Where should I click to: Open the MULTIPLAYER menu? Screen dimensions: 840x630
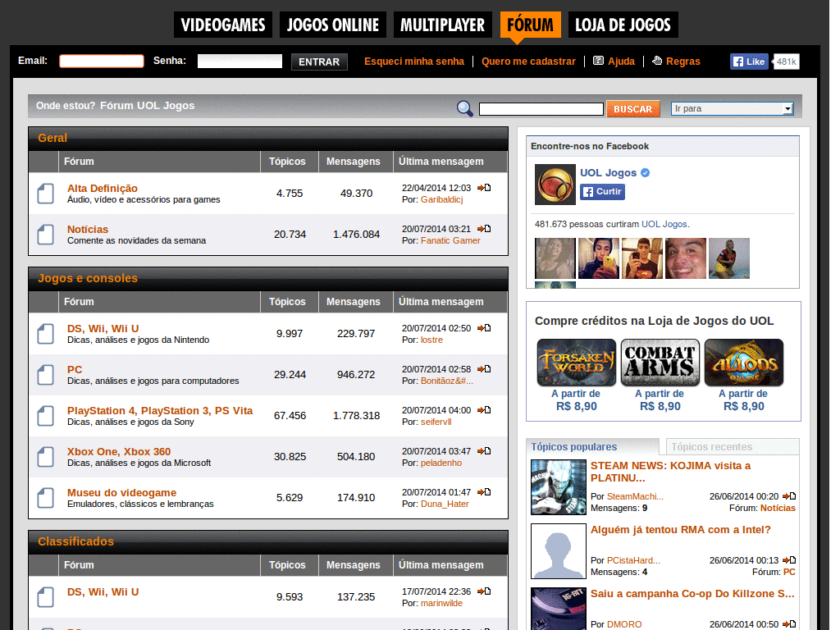click(x=442, y=25)
